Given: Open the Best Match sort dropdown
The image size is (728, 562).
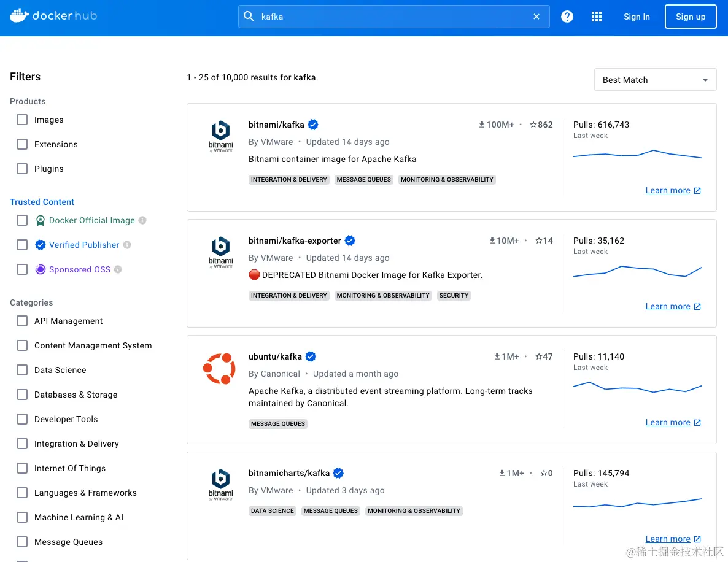Looking at the screenshot, I should coord(655,79).
